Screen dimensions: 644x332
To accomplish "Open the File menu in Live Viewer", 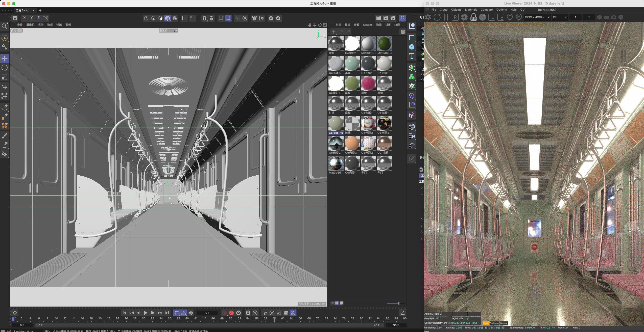I will 434,10.
